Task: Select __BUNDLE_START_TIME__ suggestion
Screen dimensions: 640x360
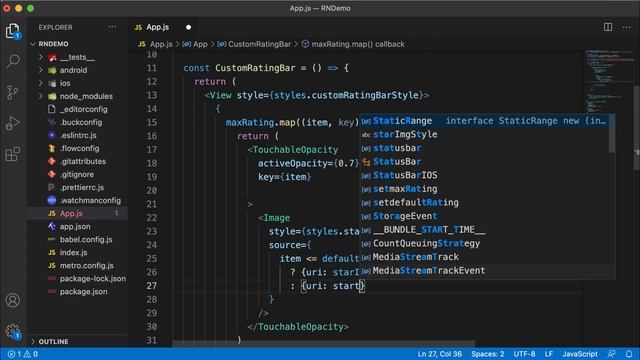Action: click(x=484, y=230)
